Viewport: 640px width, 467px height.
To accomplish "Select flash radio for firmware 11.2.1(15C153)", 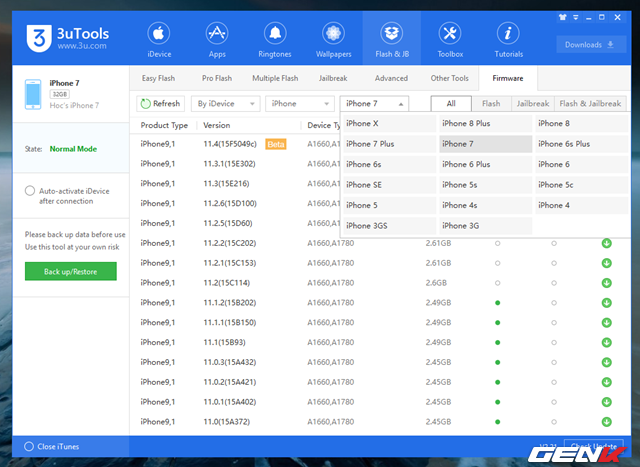I will click(497, 263).
